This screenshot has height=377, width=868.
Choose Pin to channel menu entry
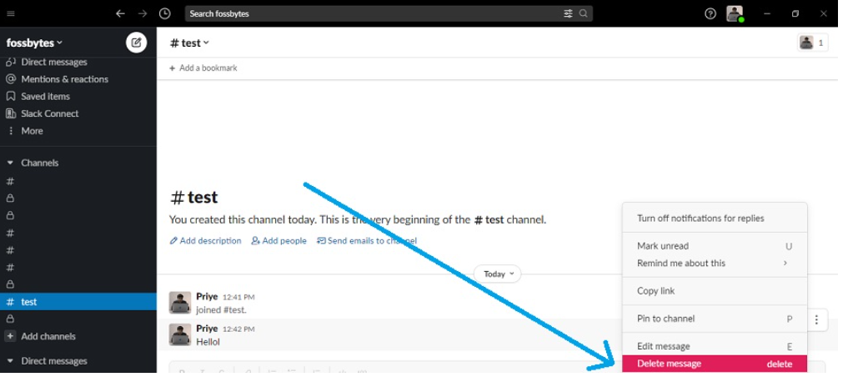pos(666,319)
